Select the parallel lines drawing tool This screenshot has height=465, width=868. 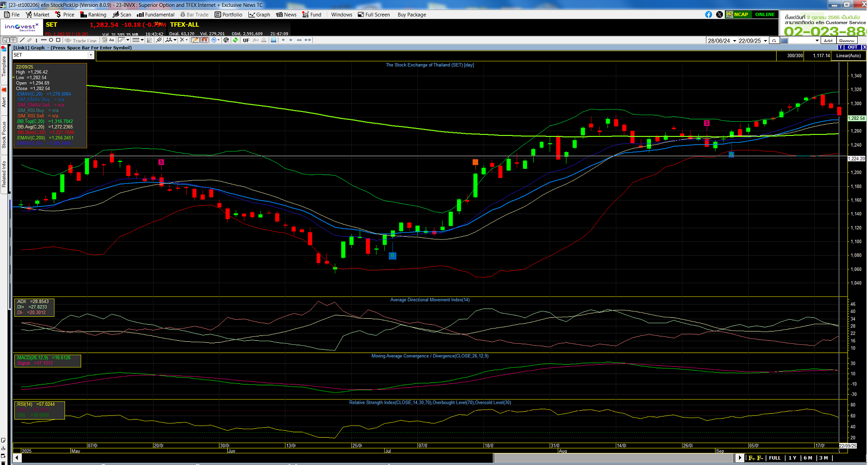pyautogui.click(x=29, y=40)
